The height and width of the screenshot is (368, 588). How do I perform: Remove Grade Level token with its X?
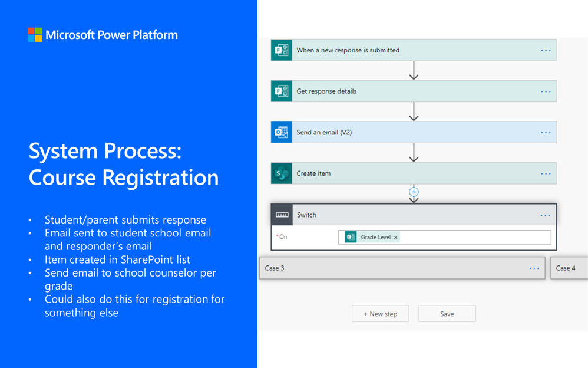pos(396,237)
